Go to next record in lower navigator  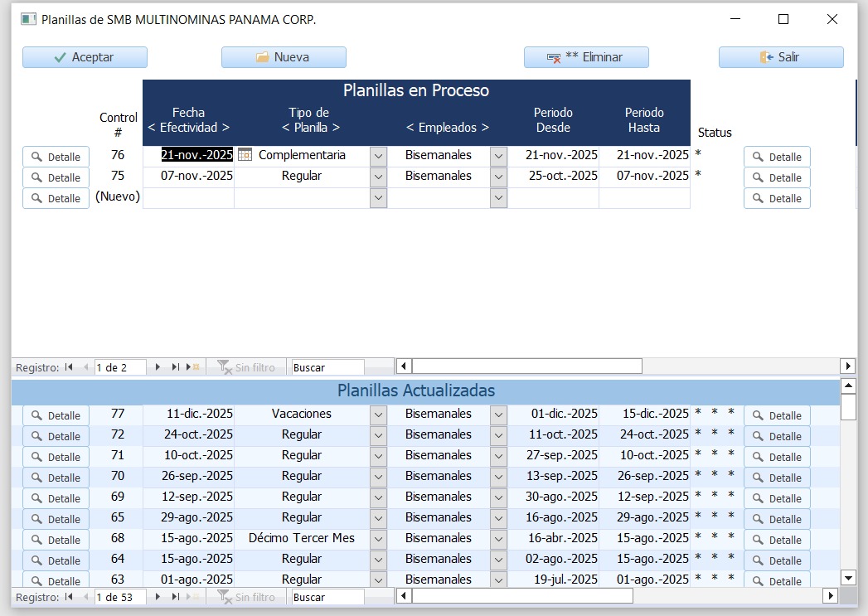tap(158, 597)
